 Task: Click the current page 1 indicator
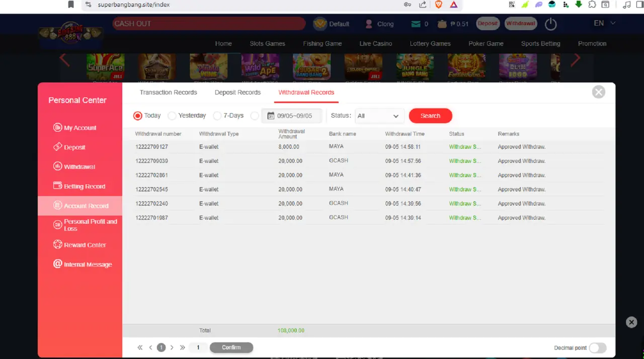pos(162,347)
